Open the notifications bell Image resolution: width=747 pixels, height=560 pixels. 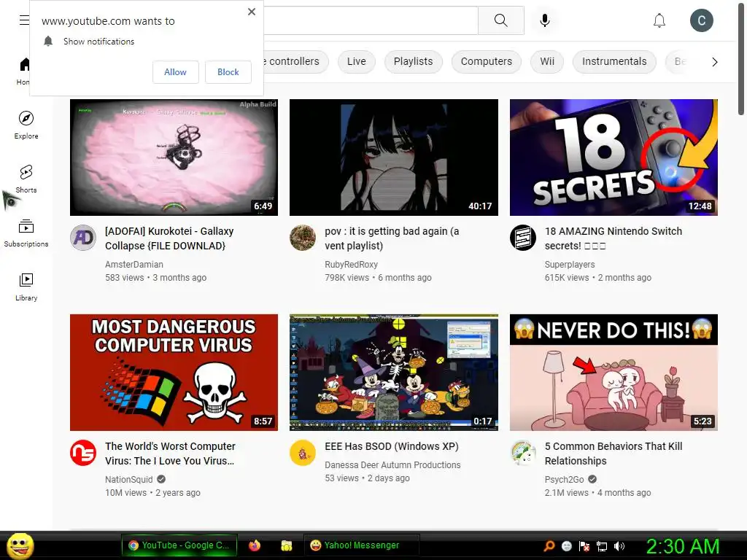tap(659, 20)
